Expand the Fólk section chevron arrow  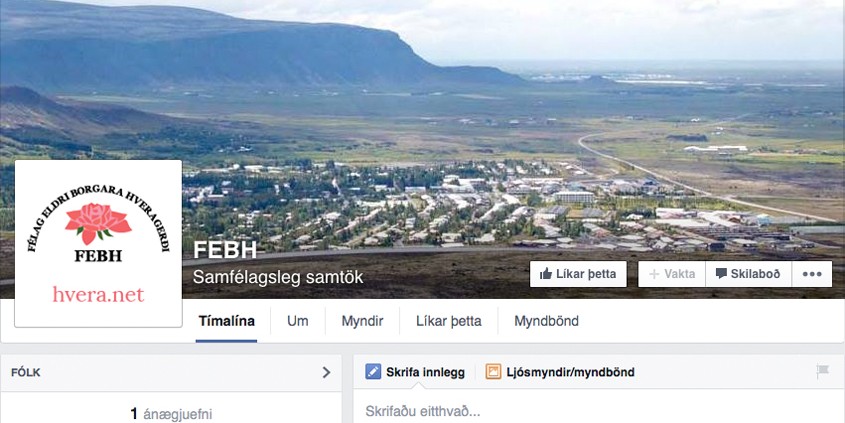pos(326,372)
